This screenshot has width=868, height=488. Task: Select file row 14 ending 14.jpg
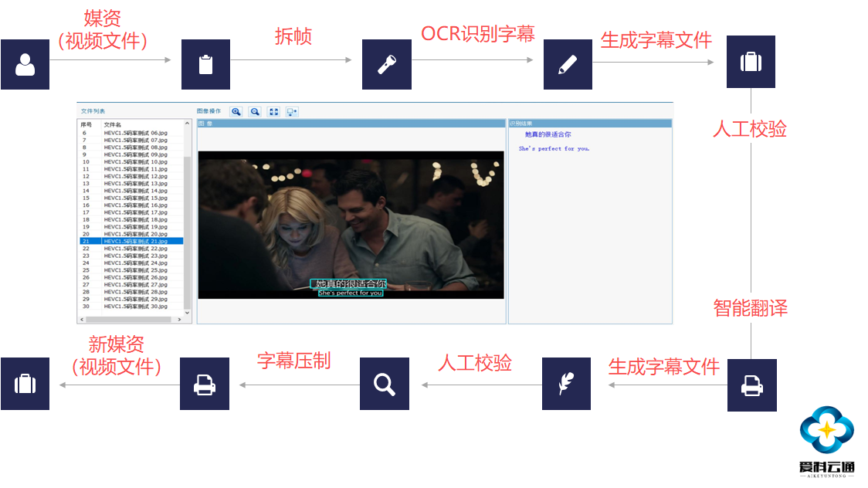pos(132,190)
